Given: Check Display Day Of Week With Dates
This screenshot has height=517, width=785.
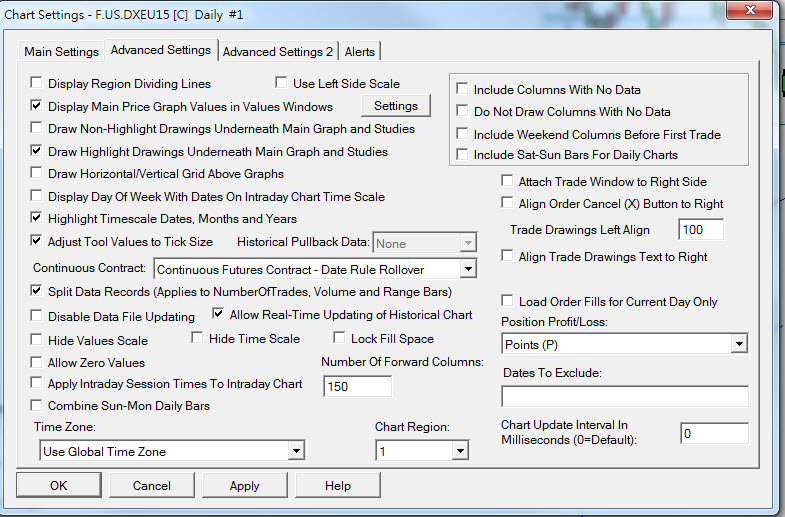Looking at the screenshot, I should 36,196.
